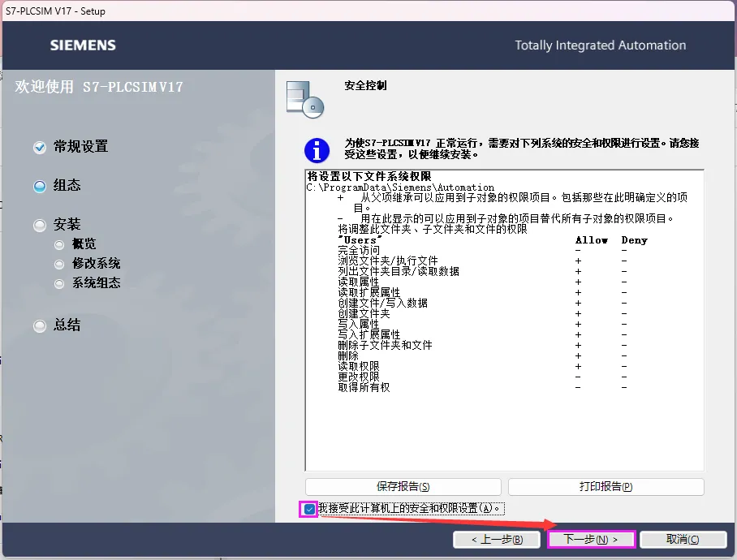Click the 欢迎使用 S7-PLCSIM V17 title

(99, 87)
